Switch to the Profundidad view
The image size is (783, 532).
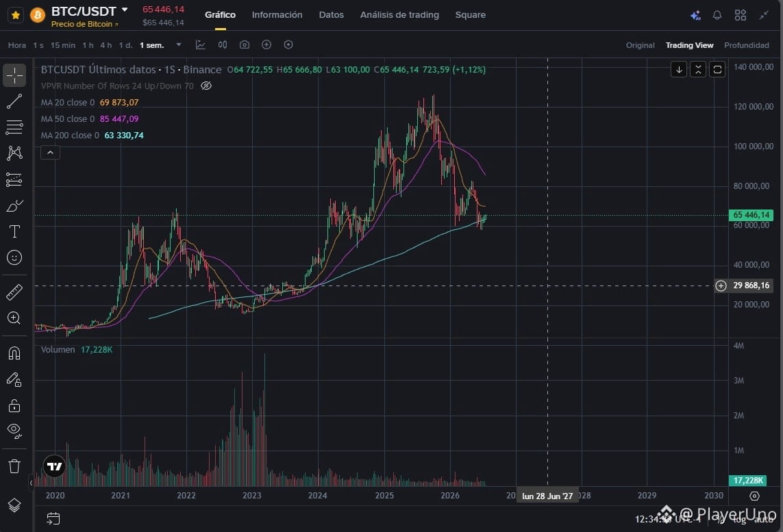[747, 45]
